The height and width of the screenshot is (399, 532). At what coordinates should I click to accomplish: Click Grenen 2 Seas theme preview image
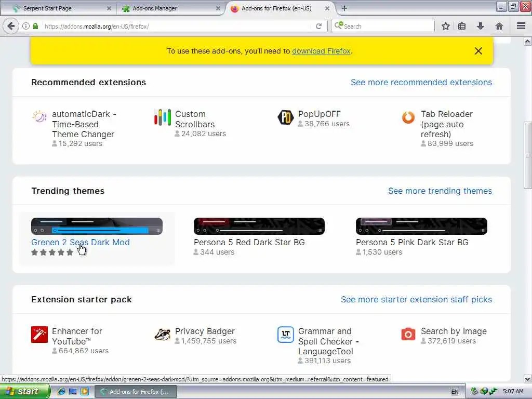point(97,227)
